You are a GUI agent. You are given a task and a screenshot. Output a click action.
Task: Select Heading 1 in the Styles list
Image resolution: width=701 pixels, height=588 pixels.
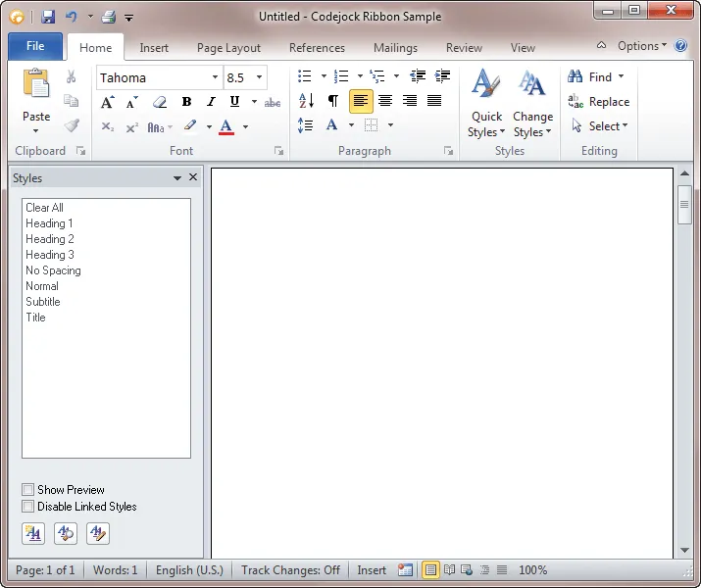coord(107,223)
